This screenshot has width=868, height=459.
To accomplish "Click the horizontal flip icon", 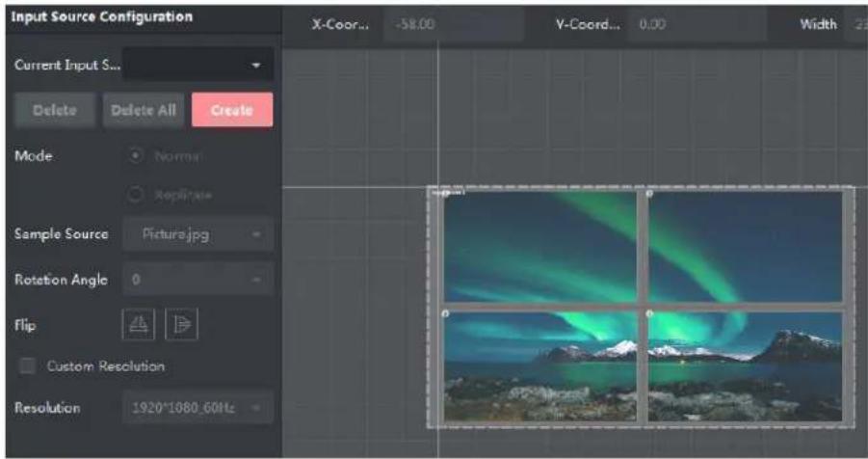I will click(139, 324).
